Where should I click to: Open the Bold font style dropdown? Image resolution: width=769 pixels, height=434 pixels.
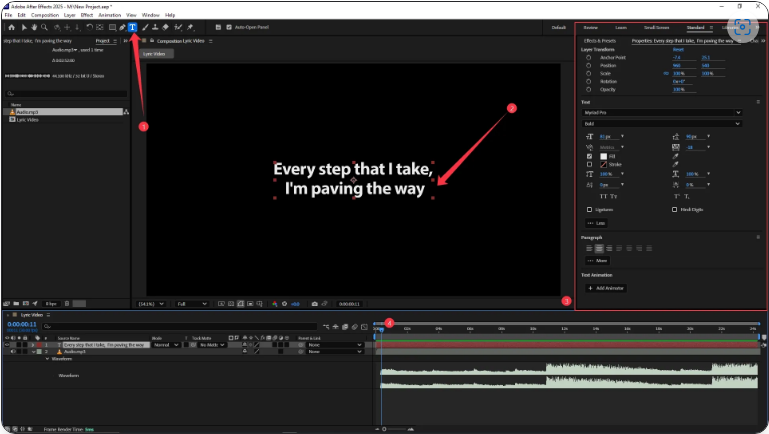click(662, 124)
